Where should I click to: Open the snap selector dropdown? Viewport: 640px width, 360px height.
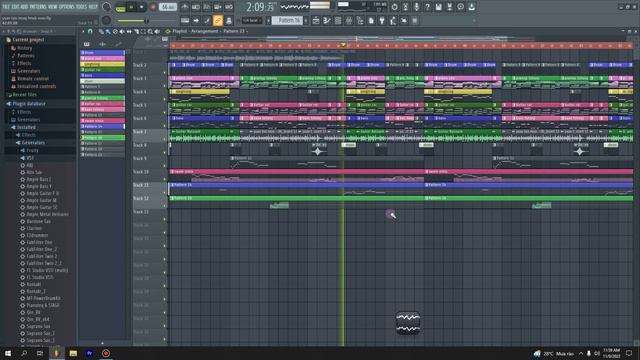pyautogui.click(x=251, y=20)
